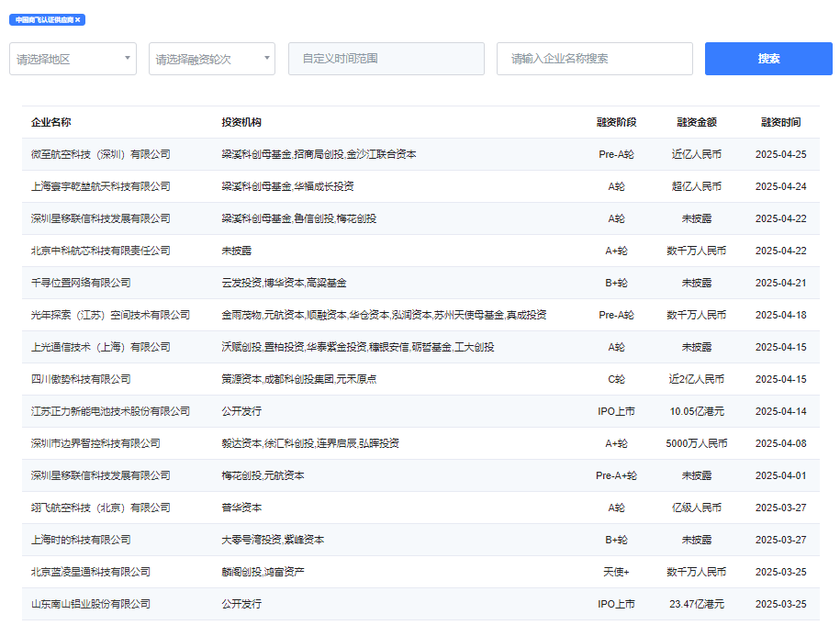Click the 投资机构 column header
This screenshot has width=840, height=625.
pyautogui.click(x=241, y=122)
